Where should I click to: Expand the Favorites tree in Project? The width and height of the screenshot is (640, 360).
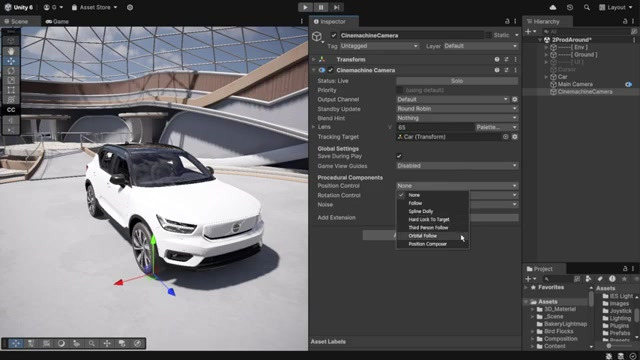(526, 288)
